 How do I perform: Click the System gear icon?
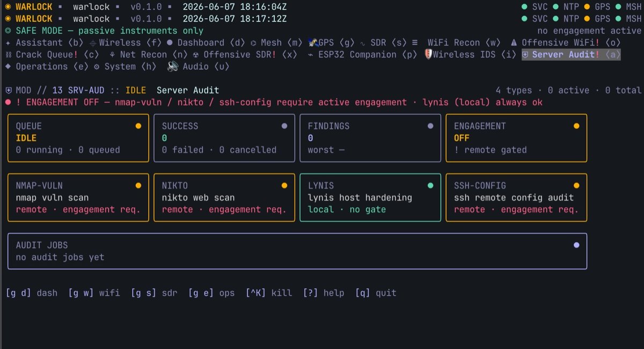point(97,67)
